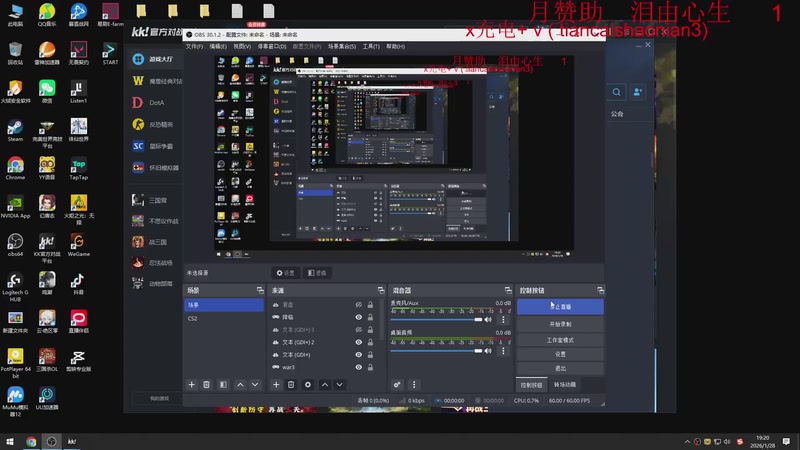The width and height of the screenshot is (800, 450).
Task: Open Listen1 desktop shortcut
Action: 79,92
